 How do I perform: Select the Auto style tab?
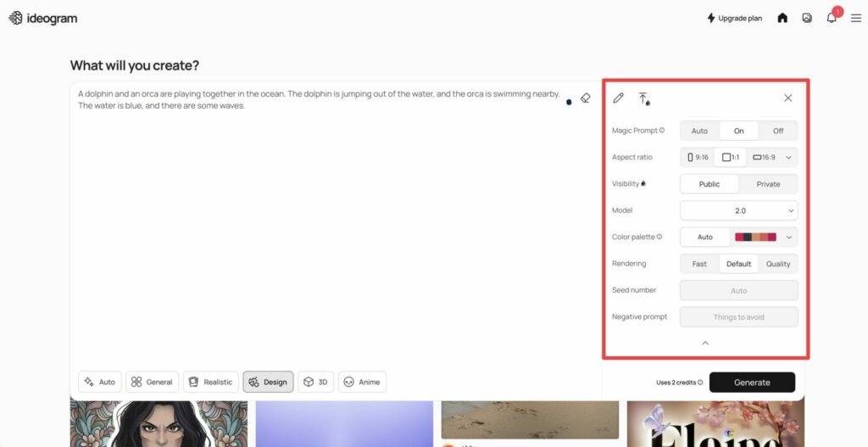tap(100, 382)
